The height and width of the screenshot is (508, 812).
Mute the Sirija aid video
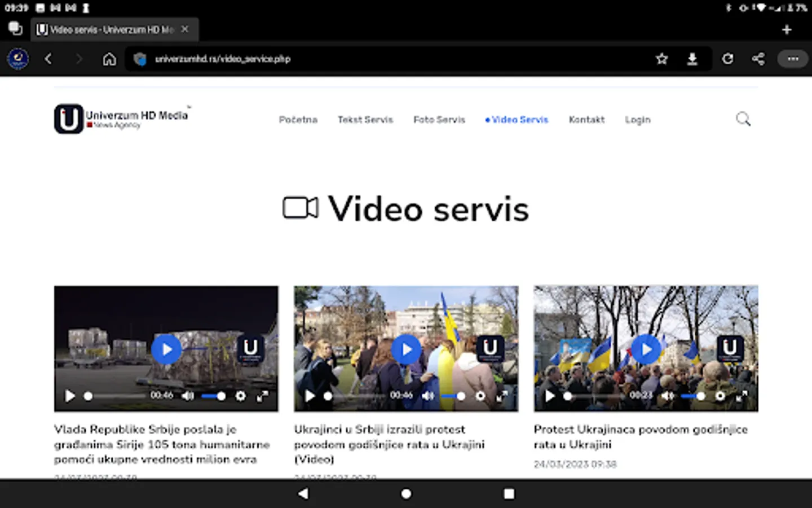click(x=188, y=396)
